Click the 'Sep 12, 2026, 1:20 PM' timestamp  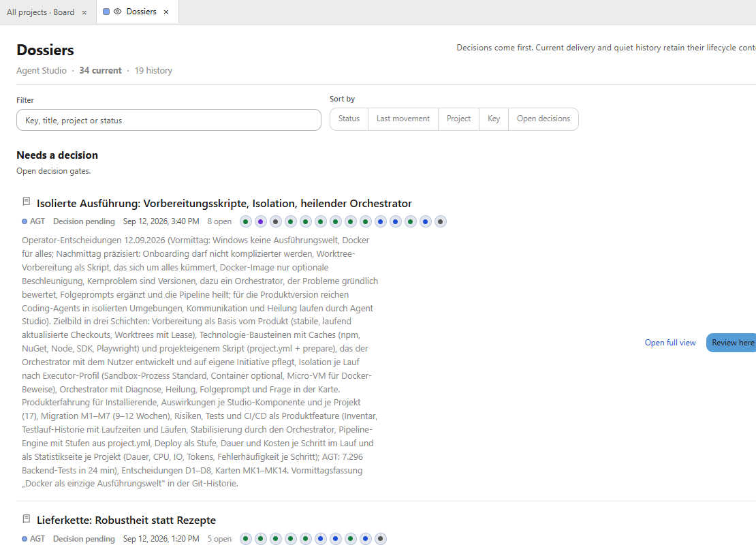click(x=161, y=539)
